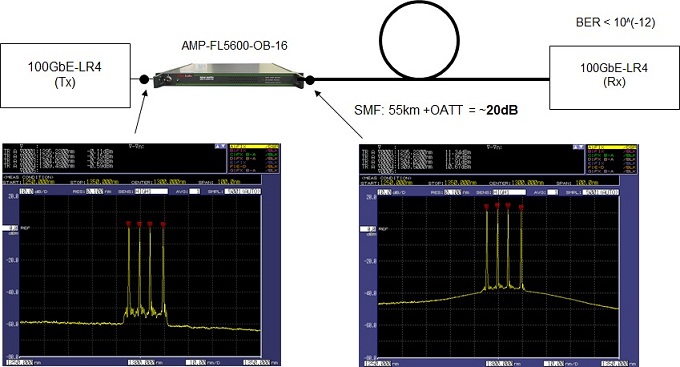Click the dB/D scale field on output-spectrum analyzer
This screenshot has width=680, height=367.
point(384,192)
